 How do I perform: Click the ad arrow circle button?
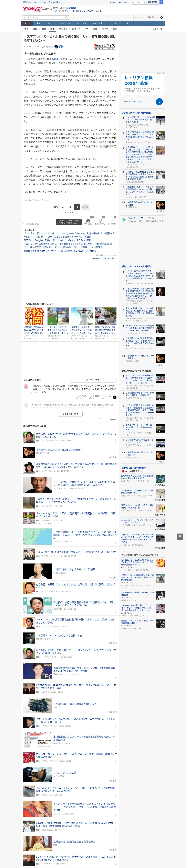159,102
